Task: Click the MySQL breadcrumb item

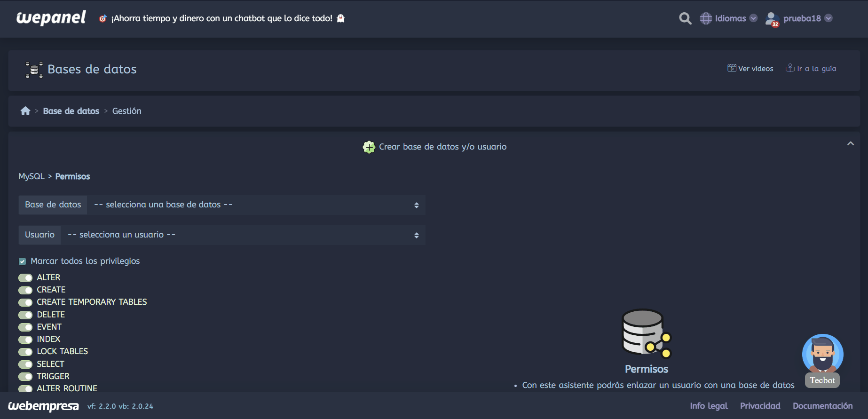Action: click(x=31, y=176)
